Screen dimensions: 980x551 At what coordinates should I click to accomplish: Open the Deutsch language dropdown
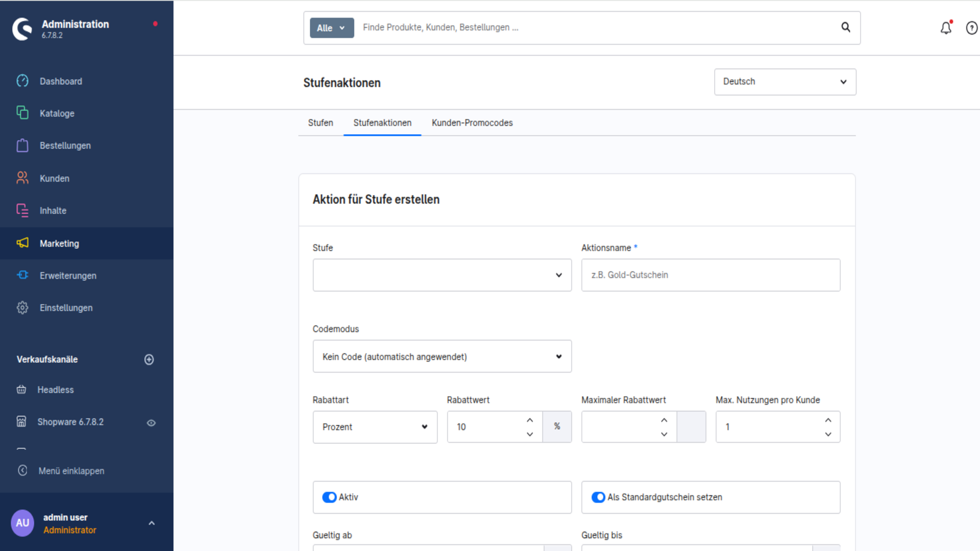(785, 82)
